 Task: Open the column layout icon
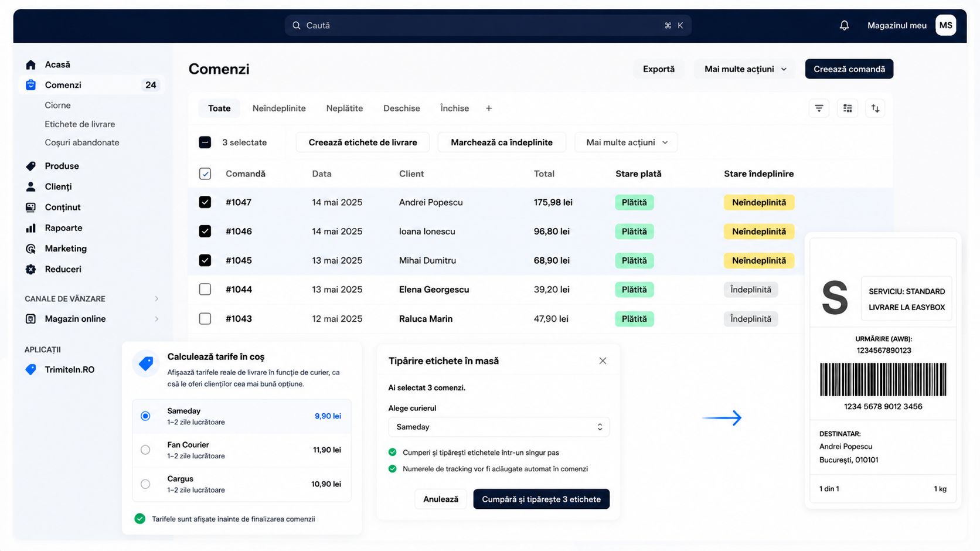pyautogui.click(x=848, y=108)
